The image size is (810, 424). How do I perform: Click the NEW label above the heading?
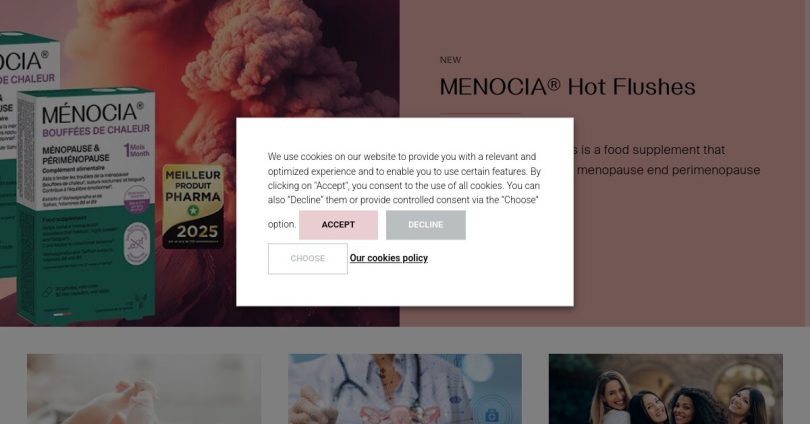450,60
